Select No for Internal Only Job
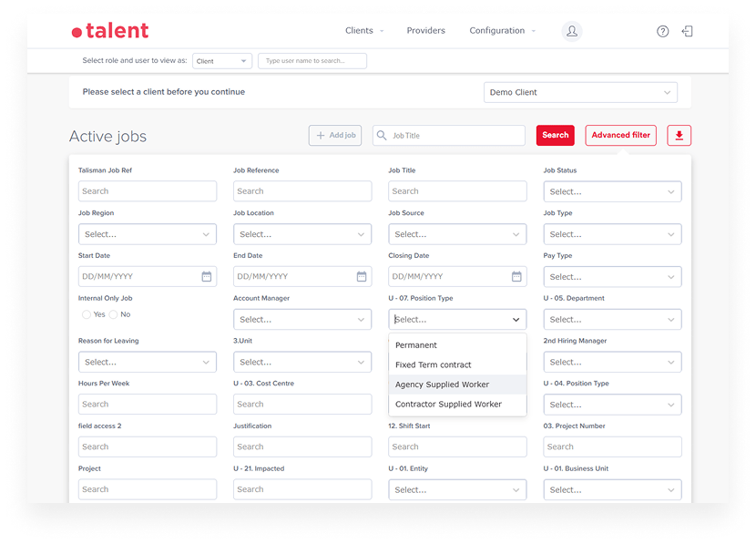 coord(114,314)
